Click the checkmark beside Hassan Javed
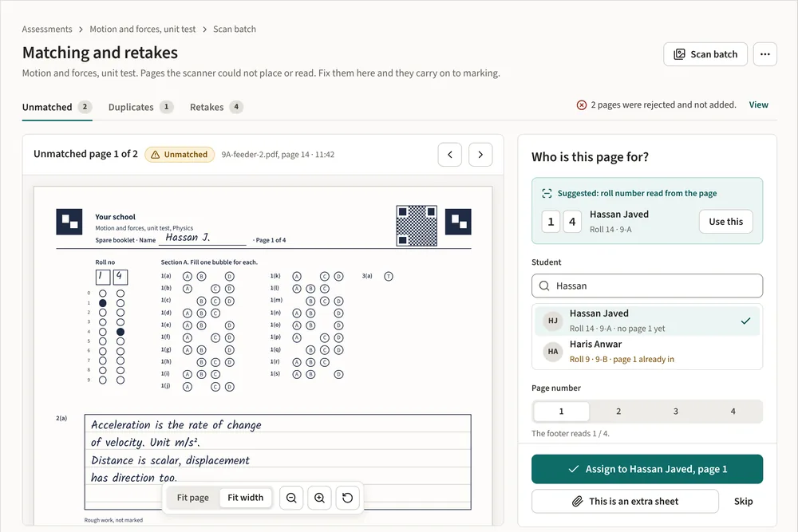This screenshot has height=532, width=798. 745,321
